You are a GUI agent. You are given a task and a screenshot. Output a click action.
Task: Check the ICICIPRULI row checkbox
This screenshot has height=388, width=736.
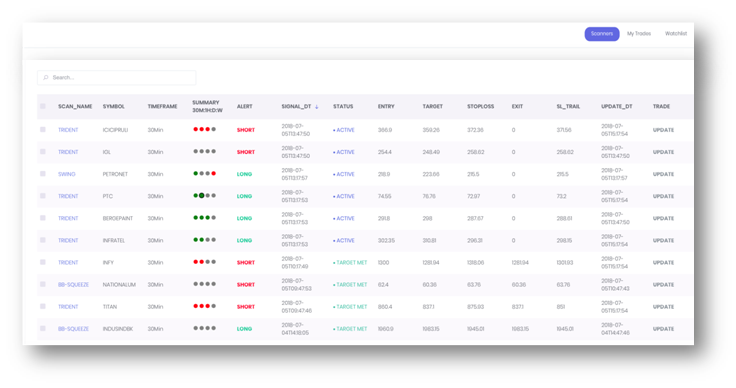point(43,129)
